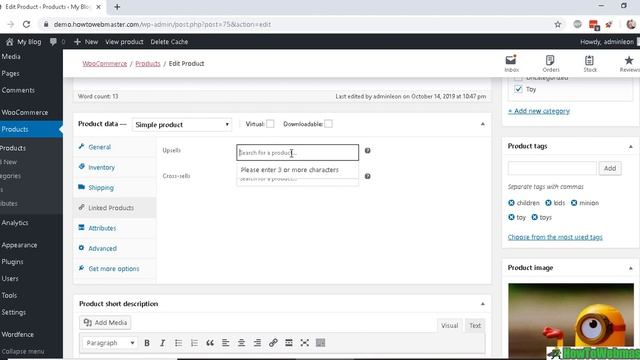Collapse the Product tags panel
Screen dimensions: 640x360
point(630,146)
